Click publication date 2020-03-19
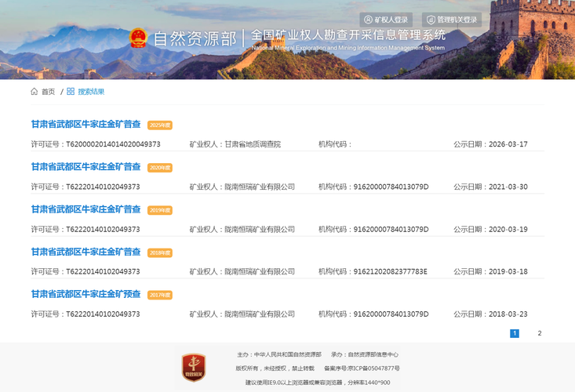 [508, 230]
